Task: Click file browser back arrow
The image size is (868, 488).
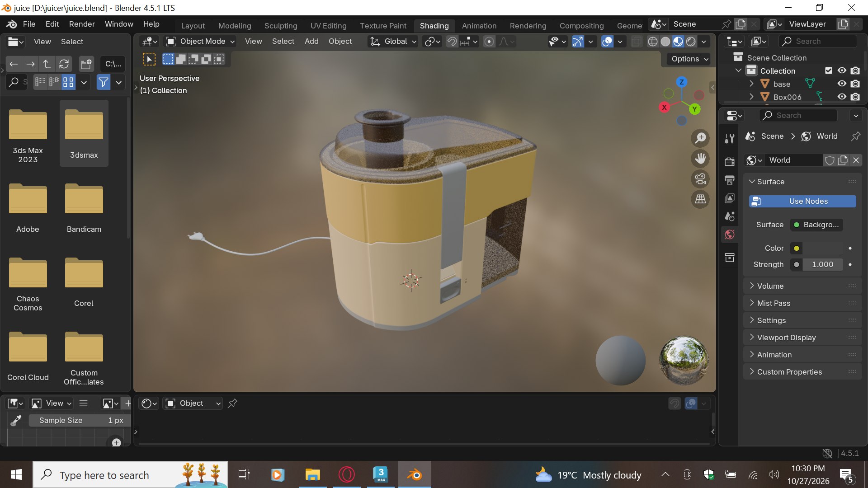Action: 14,64
